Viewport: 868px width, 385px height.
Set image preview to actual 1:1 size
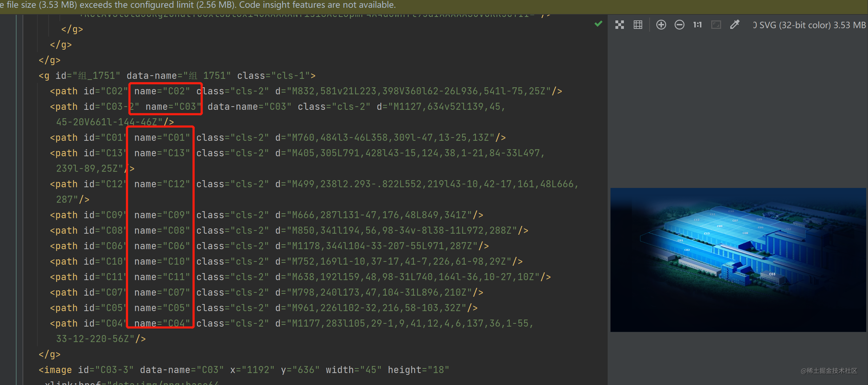click(x=697, y=25)
